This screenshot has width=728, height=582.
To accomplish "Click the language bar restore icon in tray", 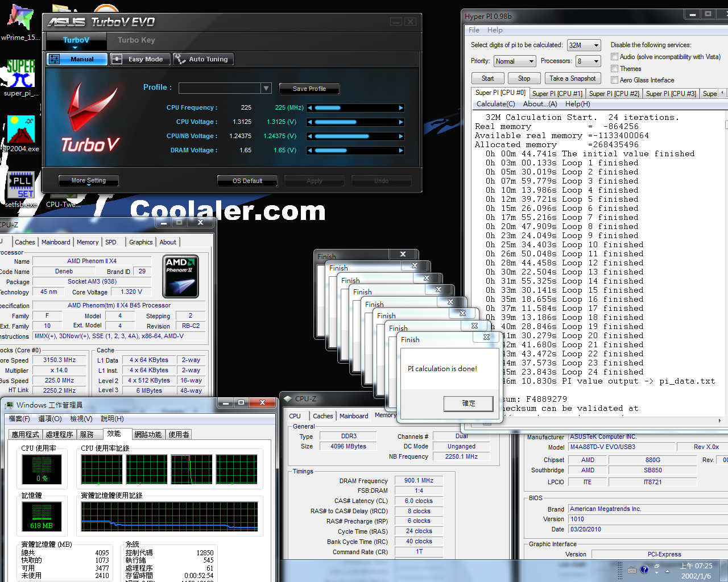I will [x=657, y=566].
